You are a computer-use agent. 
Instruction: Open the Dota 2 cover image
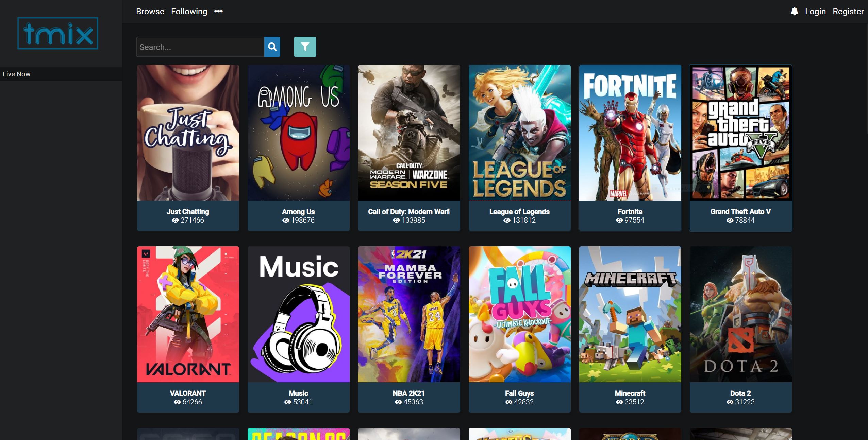pyautogui.click(x=741, y=314)
